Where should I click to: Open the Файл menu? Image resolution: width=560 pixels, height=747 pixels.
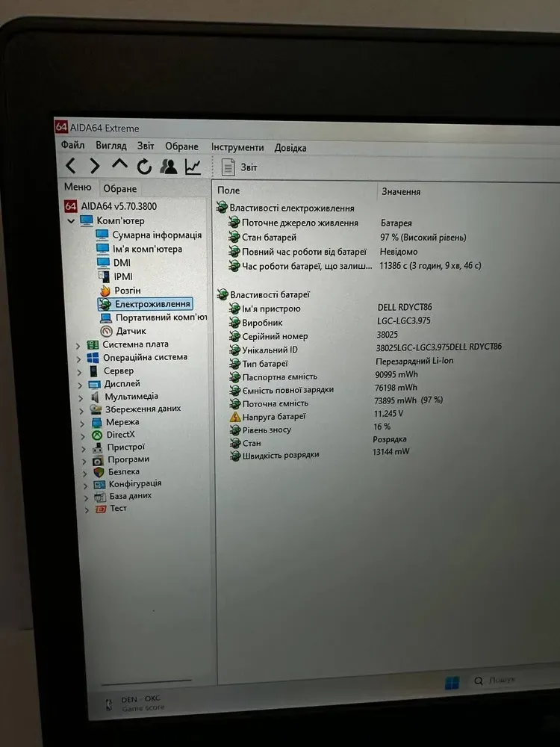coord(72,146)
